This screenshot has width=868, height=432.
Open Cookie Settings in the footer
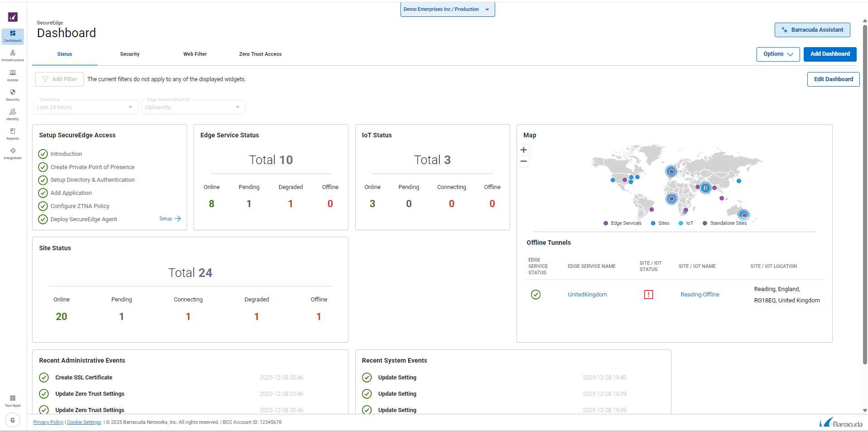(x=84, y=422)
